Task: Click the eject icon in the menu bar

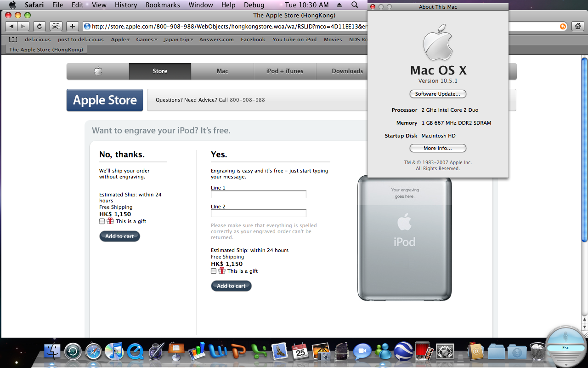Action: pos(339,5)
